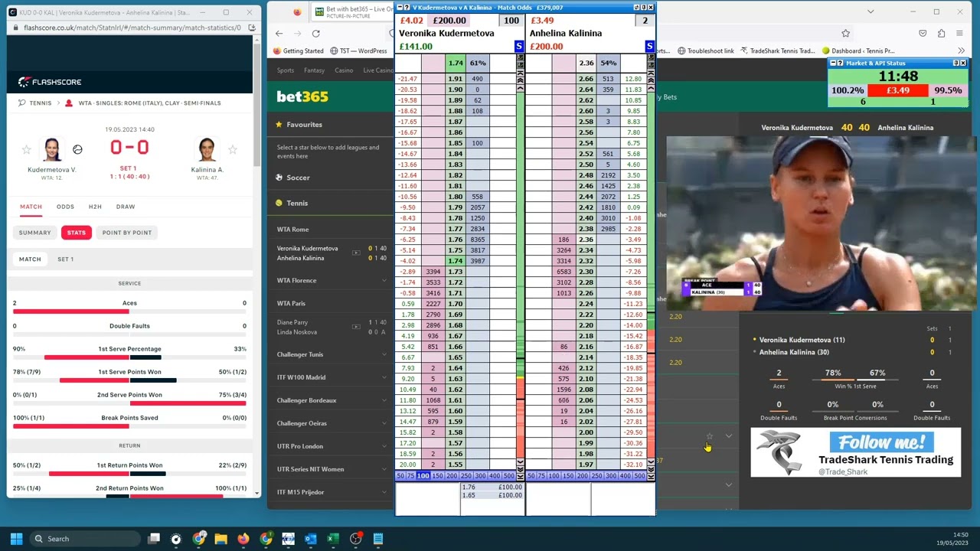Expand the ITF W100 Madrid section
980x551 pixels.
tap(384, 377)
